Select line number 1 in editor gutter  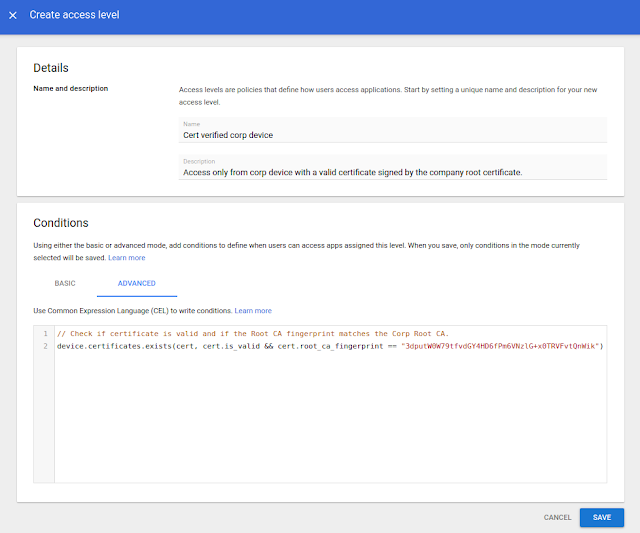click(x=45, y=334)
